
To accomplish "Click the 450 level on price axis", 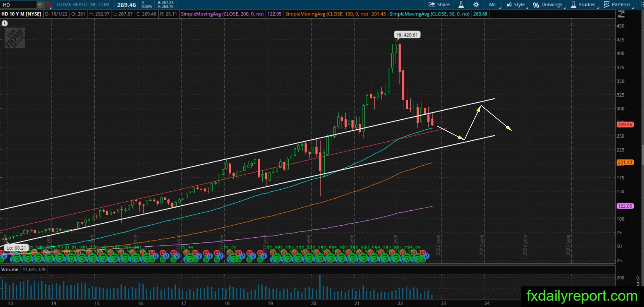I will [621, 26].
